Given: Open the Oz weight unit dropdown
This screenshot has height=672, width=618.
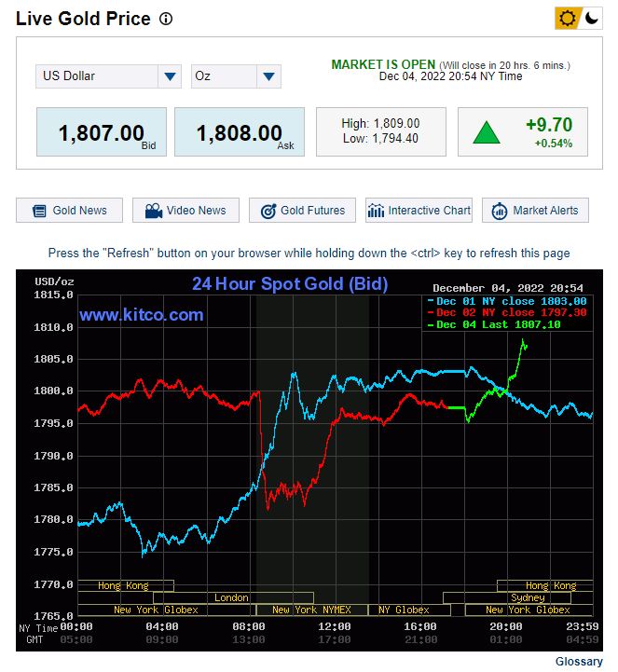Looking at the screenshot, I should point(236,76).
